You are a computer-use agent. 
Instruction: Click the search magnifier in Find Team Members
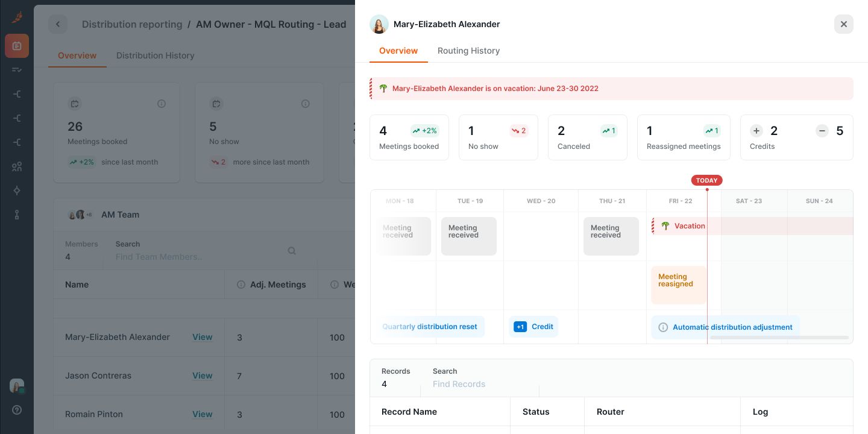pos(292,250)
